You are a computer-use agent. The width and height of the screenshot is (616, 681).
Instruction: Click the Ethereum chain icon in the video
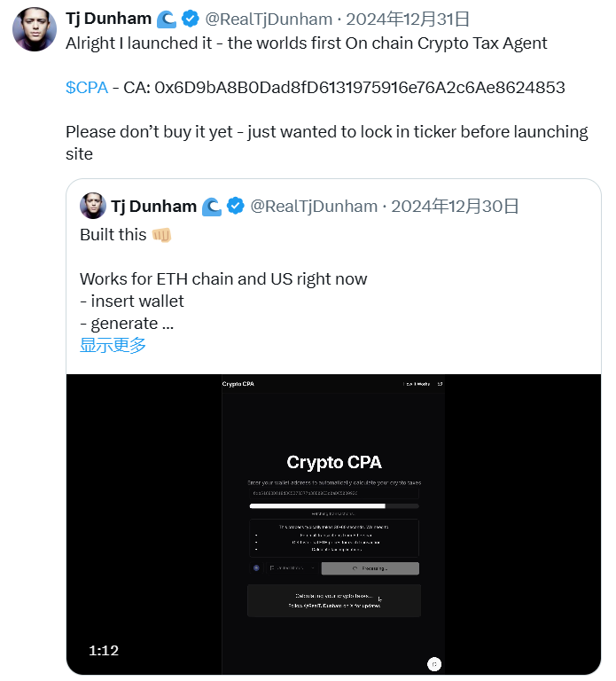pyautogui.click(x=256, y=567)
